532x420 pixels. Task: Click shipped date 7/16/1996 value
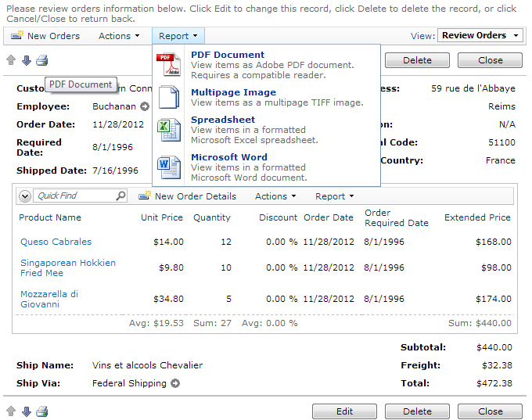(x=115, y=171)
